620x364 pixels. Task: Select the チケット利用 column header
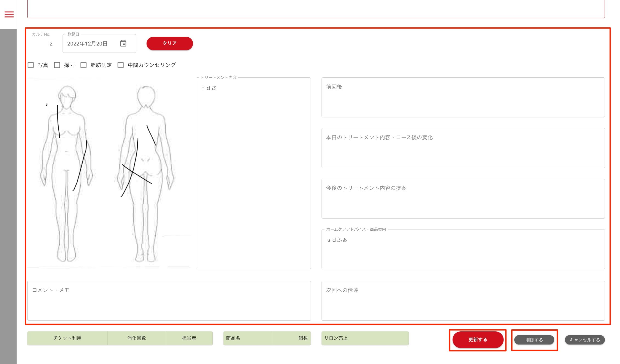click(67, 338)
